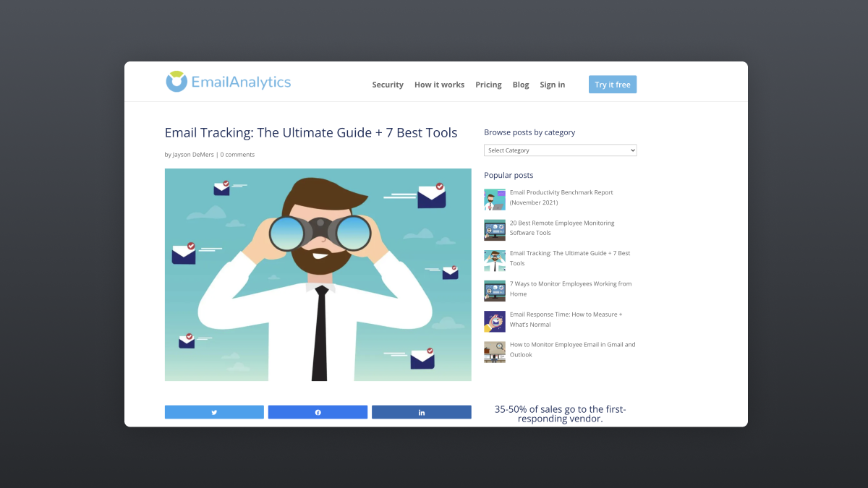Share the article via the LinkedIn icon

tap(421, 411)
